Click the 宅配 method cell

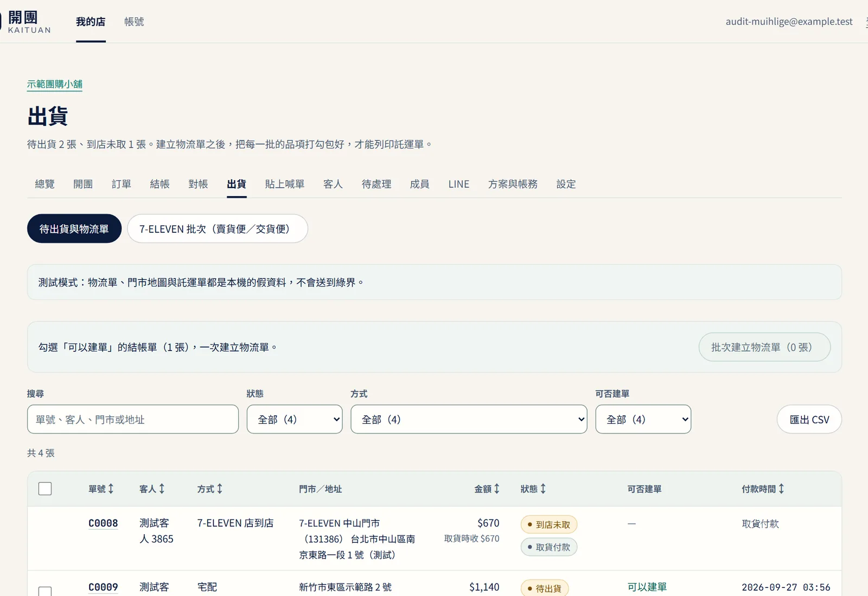click(x=207, y=587)
